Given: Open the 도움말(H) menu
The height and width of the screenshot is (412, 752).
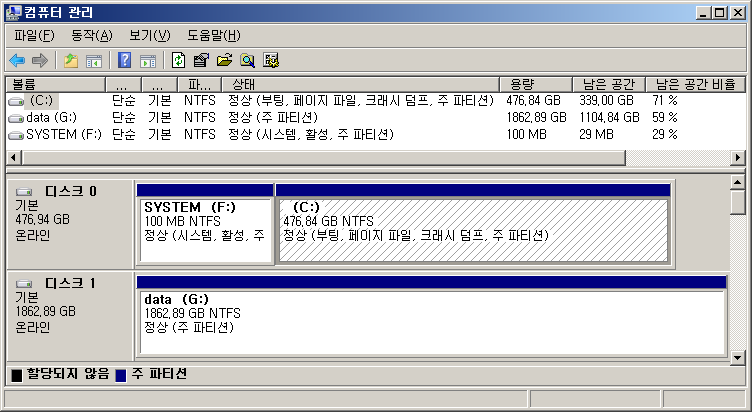Looking at the screenshot, I should pyautogui.click(x=213, y=35).
